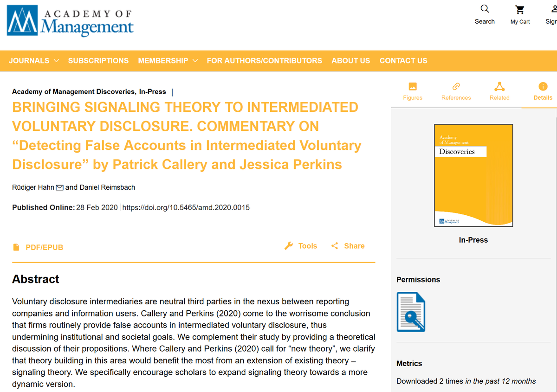Click the Abstract heading
Screen dimensions: 557x392
36,279
